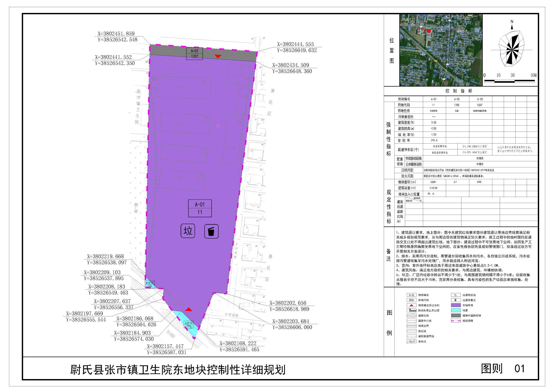Click the red triangle symbol in legend
The height and width of the screenshot is (392, 555).
point(411,305)
